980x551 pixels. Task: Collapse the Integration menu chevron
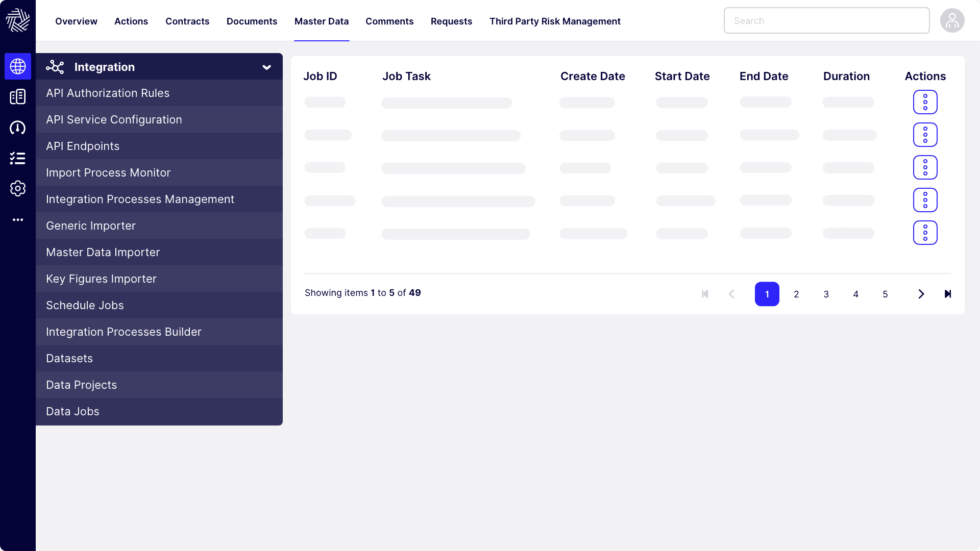266,67
